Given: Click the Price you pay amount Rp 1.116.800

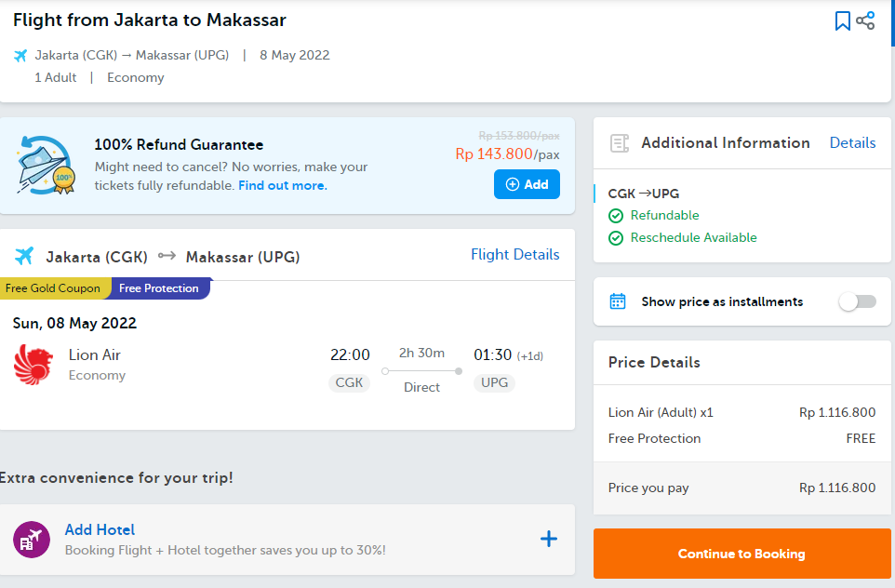Looking at the screenshot, I should [837, 488].
